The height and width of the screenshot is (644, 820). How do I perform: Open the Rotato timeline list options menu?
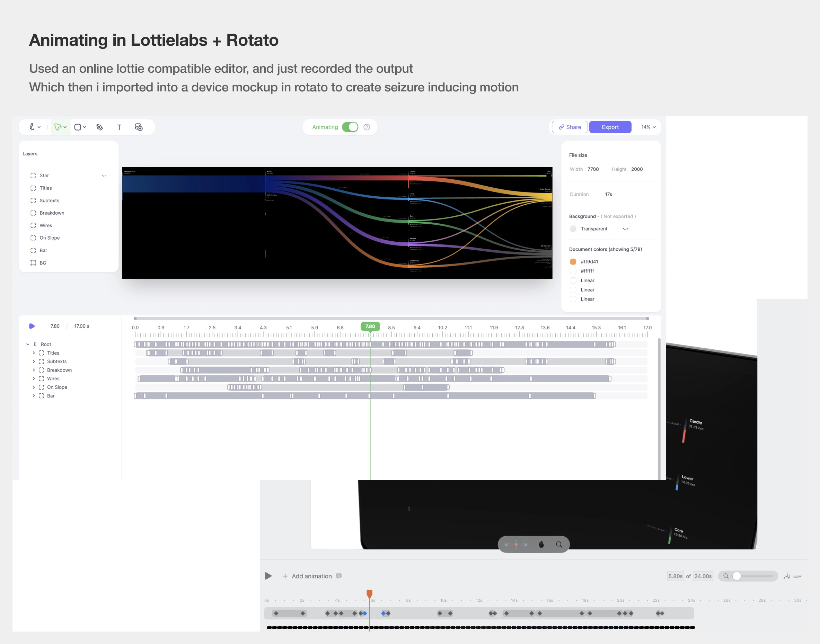(797, 576)
